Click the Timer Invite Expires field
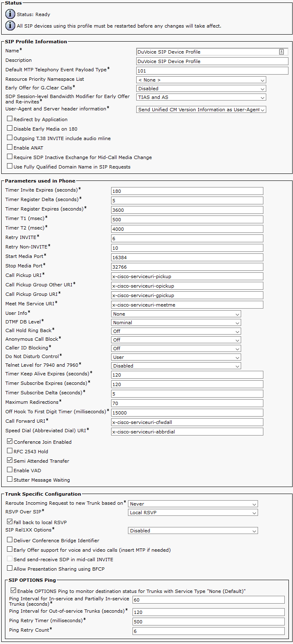 click(x=187, y=191)
